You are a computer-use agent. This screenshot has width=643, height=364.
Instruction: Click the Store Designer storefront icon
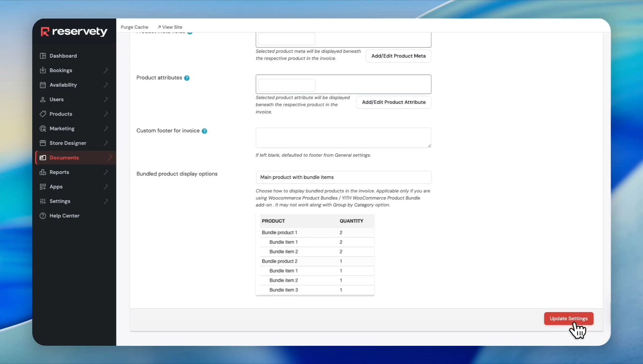point(43,143)
